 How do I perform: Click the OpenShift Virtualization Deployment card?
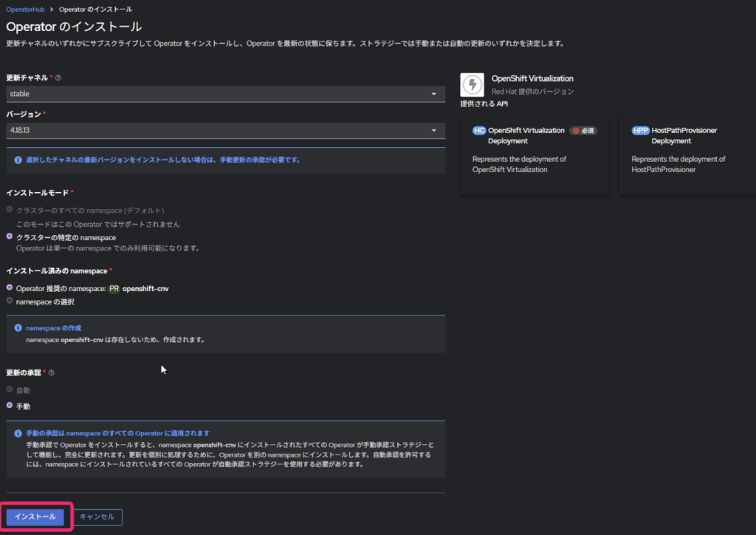[535, 154]
